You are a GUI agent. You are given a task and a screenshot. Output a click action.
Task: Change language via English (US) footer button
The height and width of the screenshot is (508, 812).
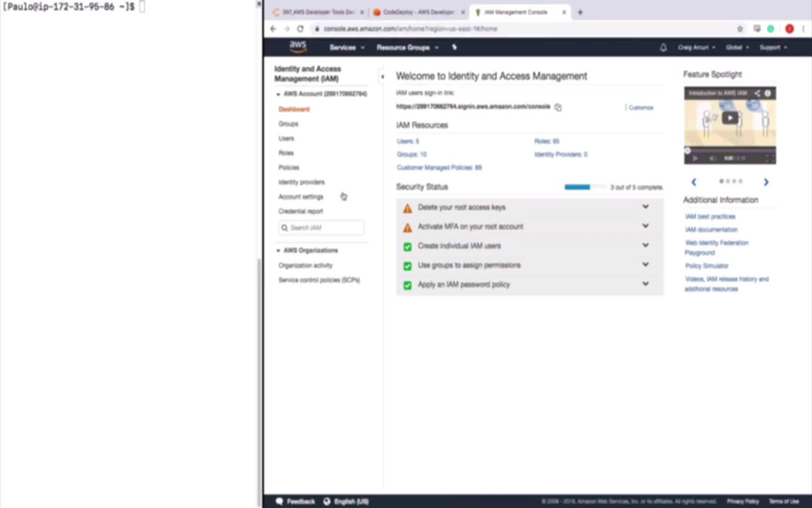tap(346, 501)
